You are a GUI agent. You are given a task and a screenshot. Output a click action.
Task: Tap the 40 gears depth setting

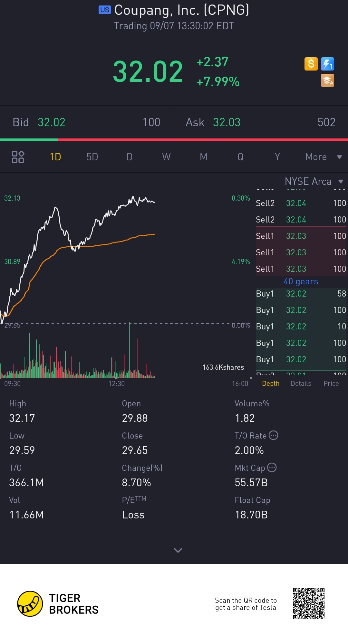[301, 281]
